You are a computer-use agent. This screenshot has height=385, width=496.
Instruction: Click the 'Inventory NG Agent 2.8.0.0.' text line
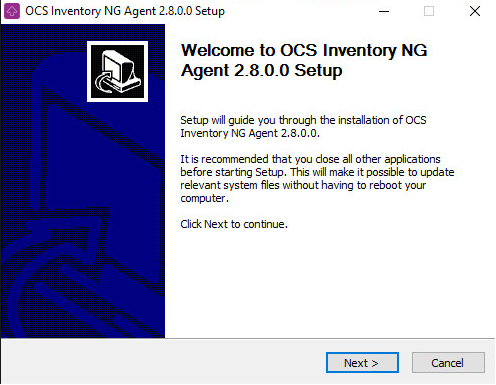(250, 133)
